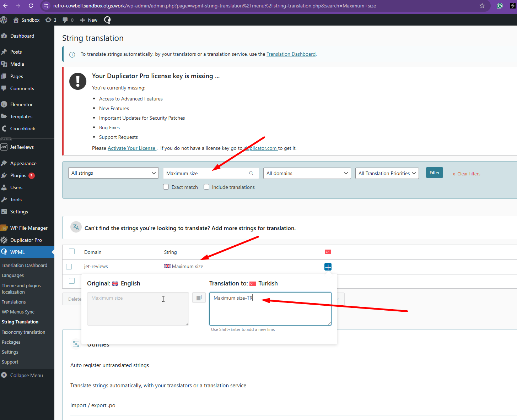
Task: Bookmark this page with the star icon
Action: 482,6
